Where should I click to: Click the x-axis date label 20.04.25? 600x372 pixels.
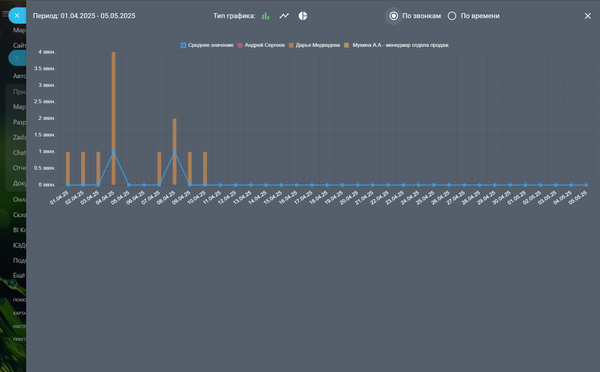pos(349,197)
